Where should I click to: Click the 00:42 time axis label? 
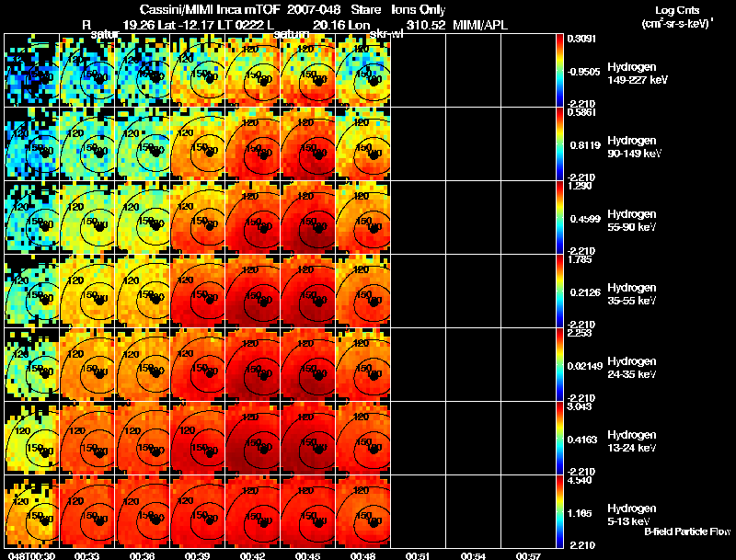point(252,556)
